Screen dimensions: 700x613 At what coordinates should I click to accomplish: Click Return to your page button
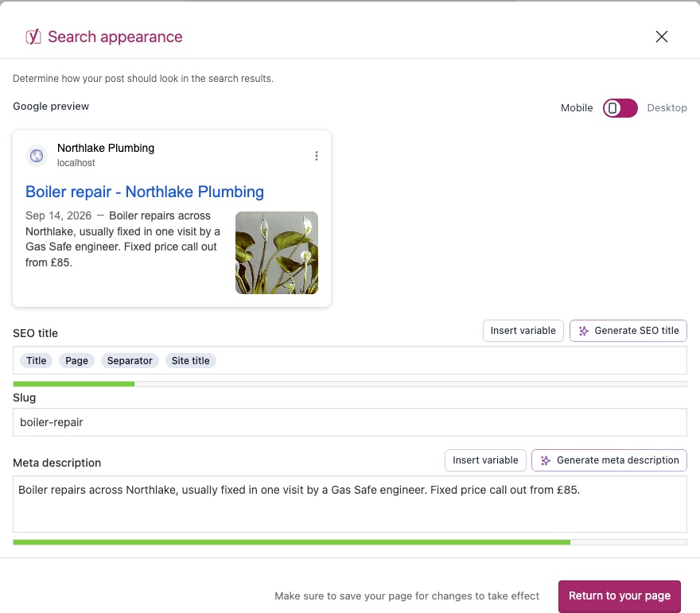coord(620,596)
